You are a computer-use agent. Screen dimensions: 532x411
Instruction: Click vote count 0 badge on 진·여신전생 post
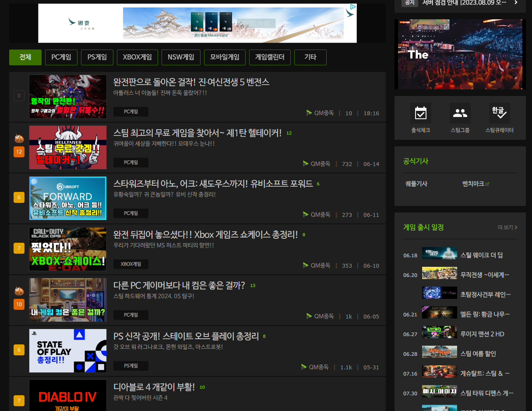(19, 96)
